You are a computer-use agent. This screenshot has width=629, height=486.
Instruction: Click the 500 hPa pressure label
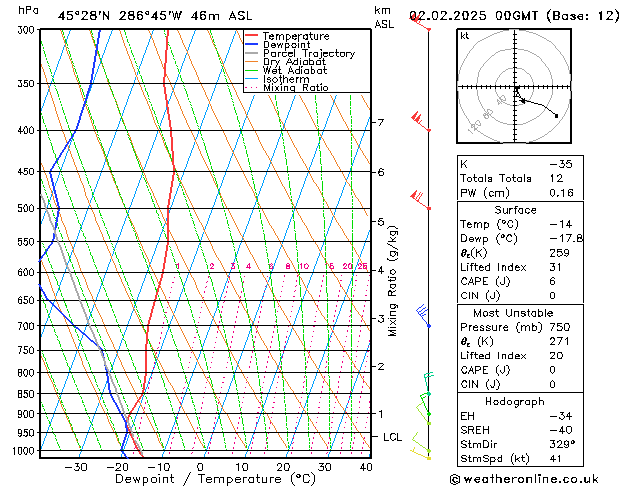click(26, 209)
